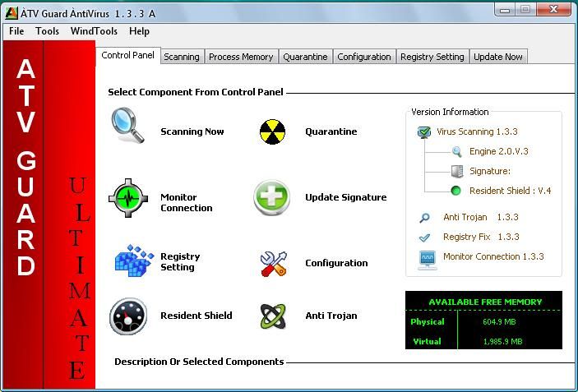Click the Virus Scanning monitor checkmark icon
The height and width of the screenshot is (392, 578).
point(424,131)
